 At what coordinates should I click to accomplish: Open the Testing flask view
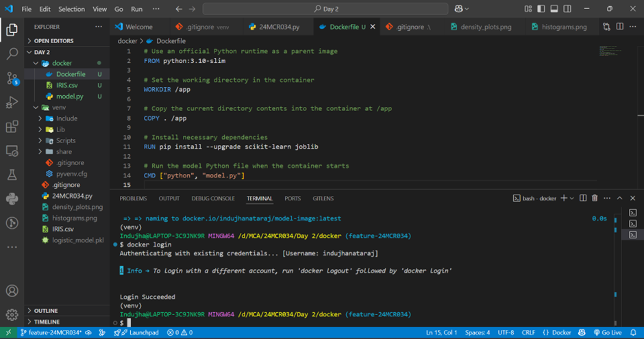(x=12, y=175)
